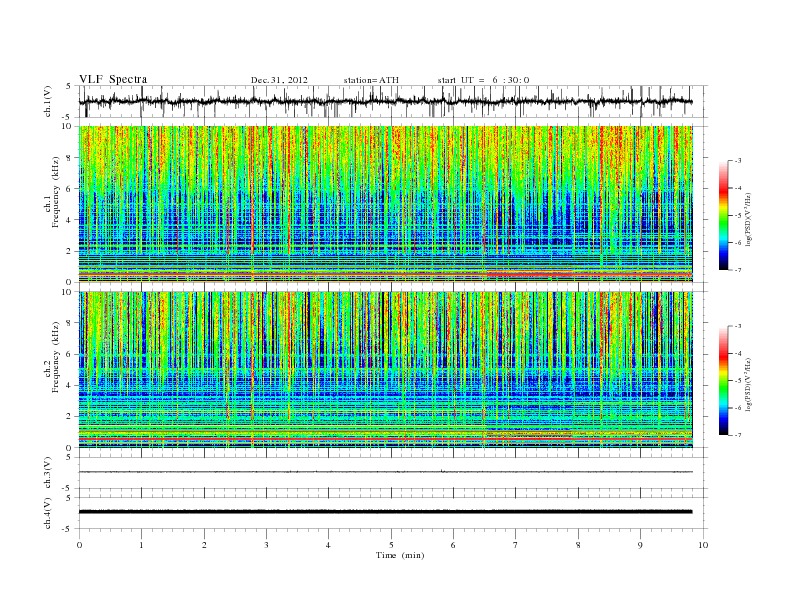The image size is (792, 612).
Task: Click the "-3" label on ch.1 color bar
Action: click(737, 161)
